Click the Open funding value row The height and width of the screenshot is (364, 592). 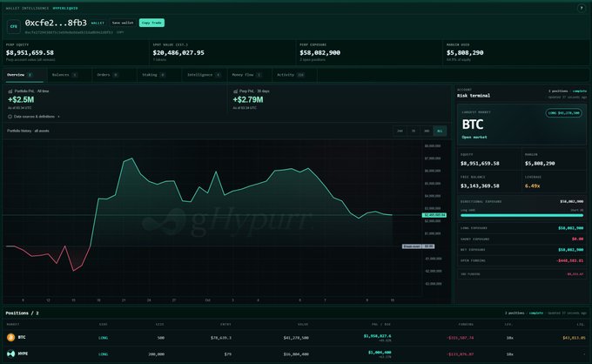click(521, 260)
